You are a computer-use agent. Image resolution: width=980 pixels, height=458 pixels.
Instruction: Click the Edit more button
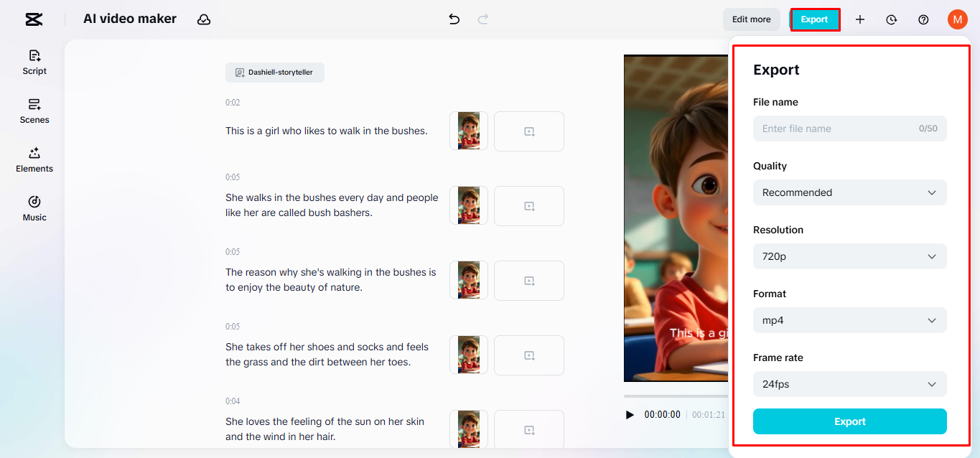pos(752,19)
